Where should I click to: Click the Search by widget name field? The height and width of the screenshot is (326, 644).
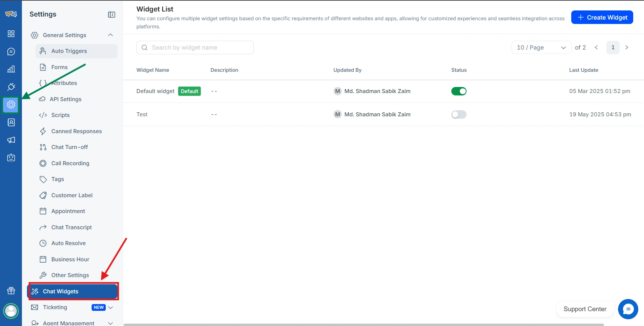[195, 48]
